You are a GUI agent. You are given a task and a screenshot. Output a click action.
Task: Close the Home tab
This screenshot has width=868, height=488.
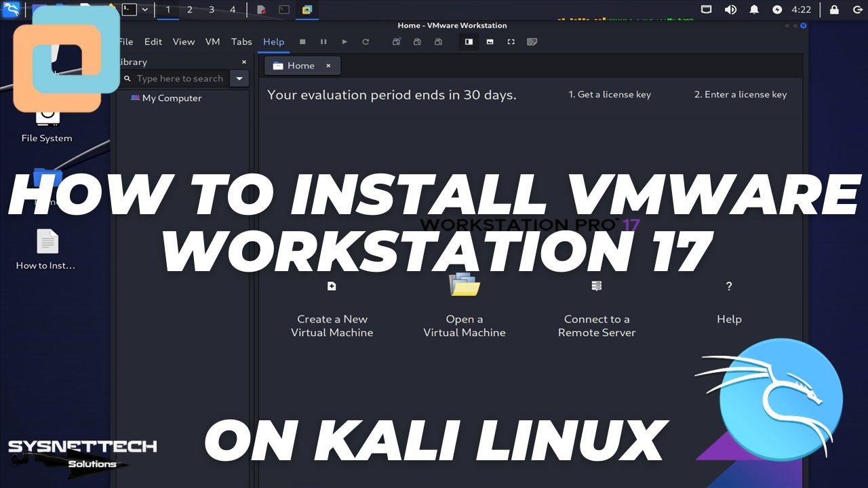pos(328,66)
